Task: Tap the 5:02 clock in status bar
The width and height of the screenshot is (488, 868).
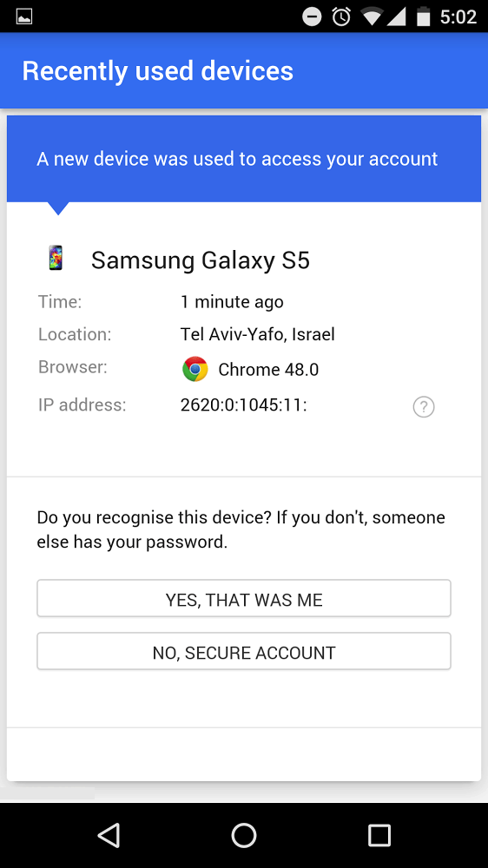Action: coord(458,17)
